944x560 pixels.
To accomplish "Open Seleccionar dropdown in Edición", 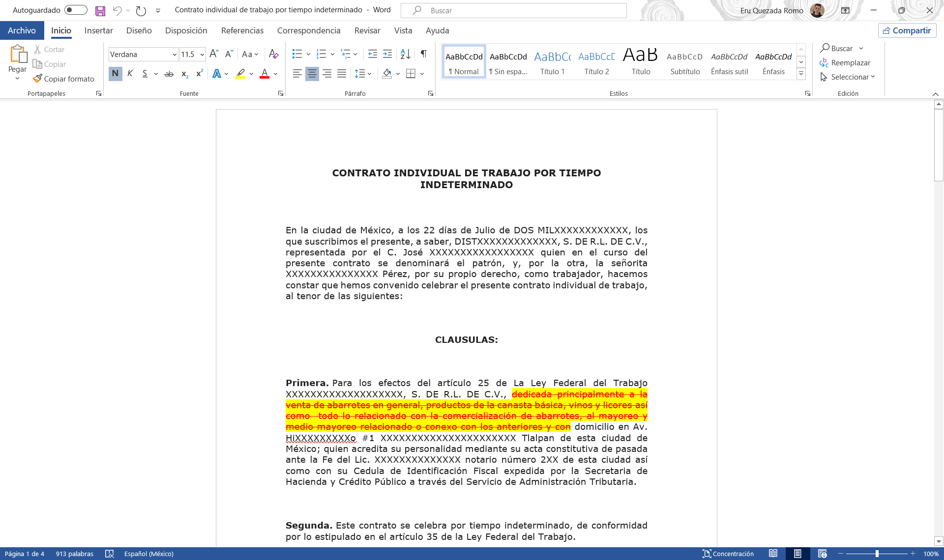I will (848, 77).
